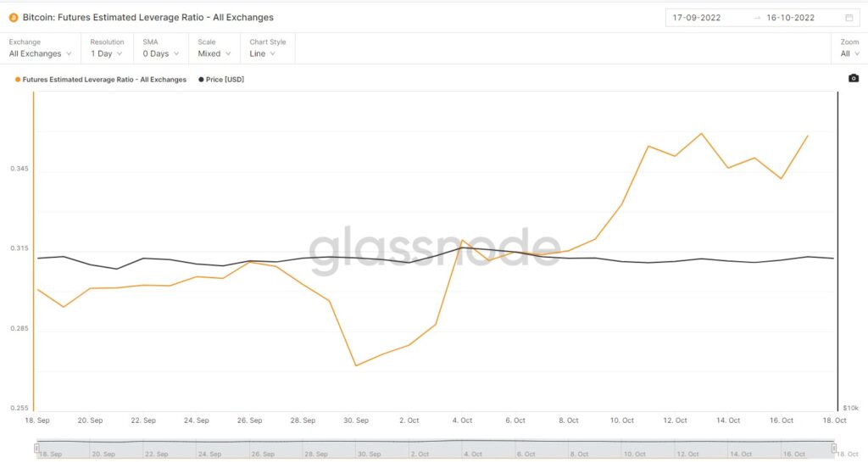Open the calendar icon in date range
Image resolution: width=868 pixels, height=462 pixels.
pyautogui.click(x=849, y=18)
